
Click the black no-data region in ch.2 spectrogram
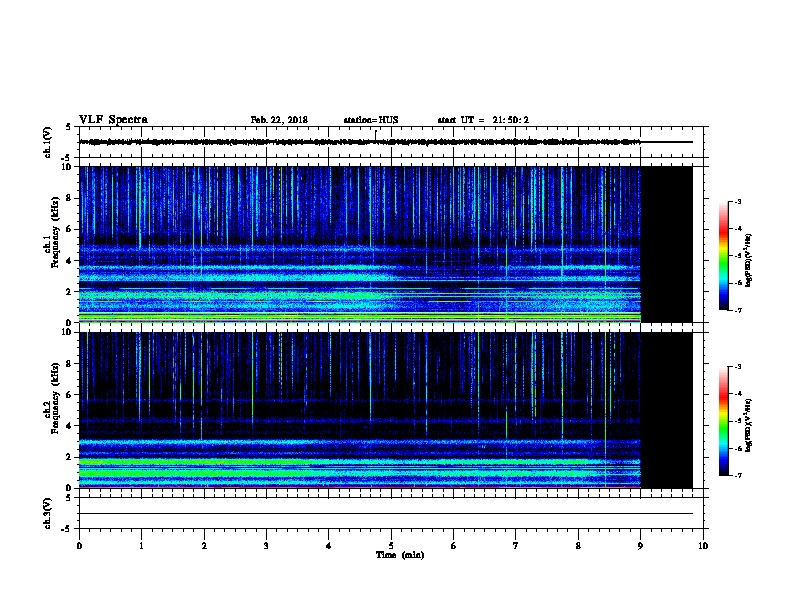click(667, 410)
